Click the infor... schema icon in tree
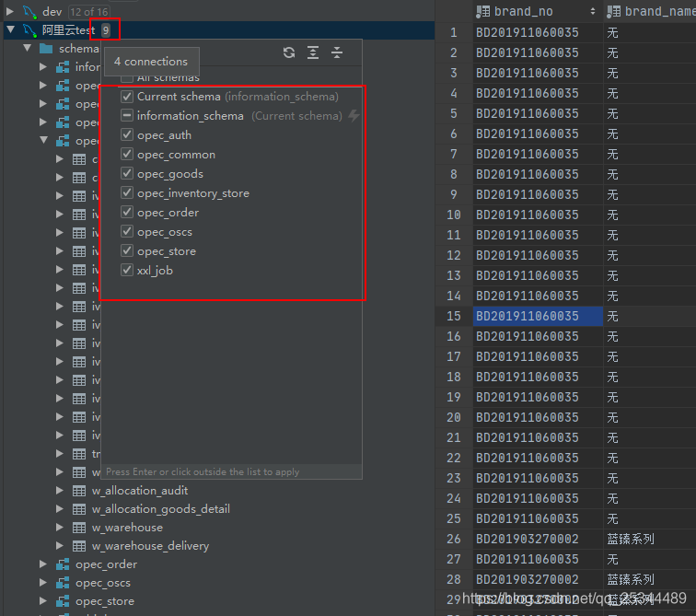The height and width of the screenshot is (616, 696). click(63, 67)
